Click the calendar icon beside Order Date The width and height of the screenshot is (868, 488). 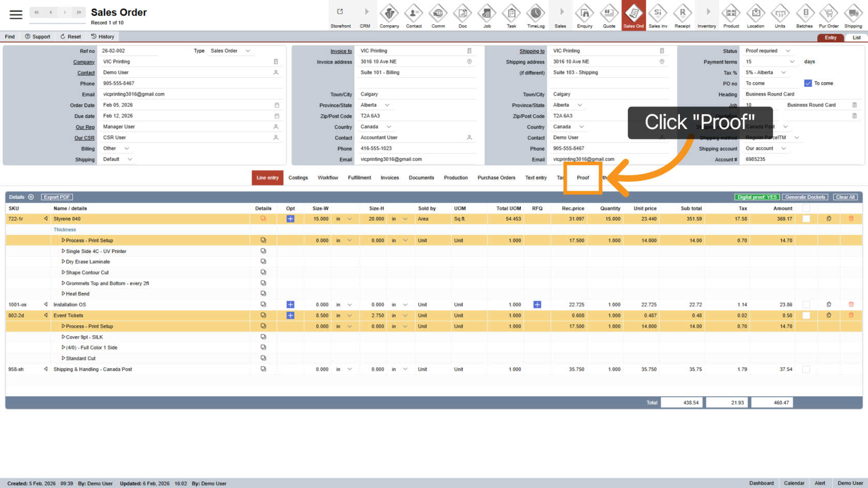[277, 105]
